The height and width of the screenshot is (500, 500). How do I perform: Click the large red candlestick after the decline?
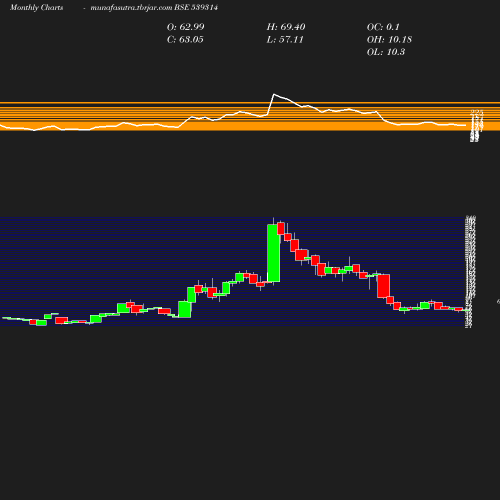coord(383,286)
